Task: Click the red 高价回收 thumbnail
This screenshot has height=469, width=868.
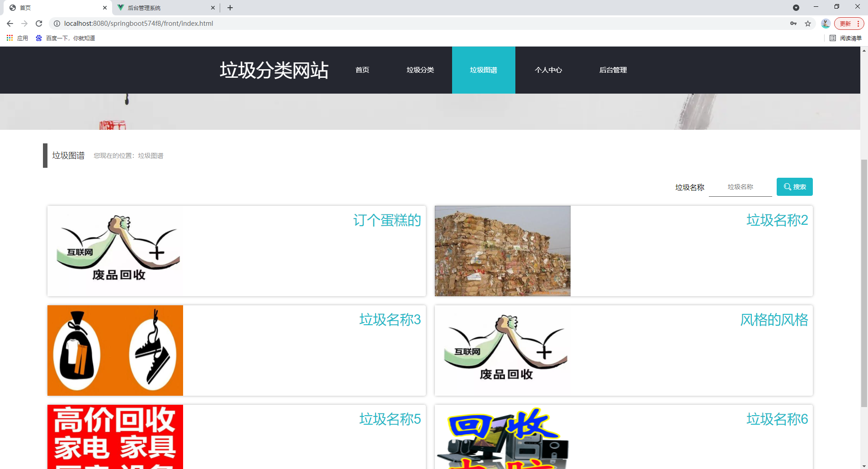Action: click(x=115, y=437)
